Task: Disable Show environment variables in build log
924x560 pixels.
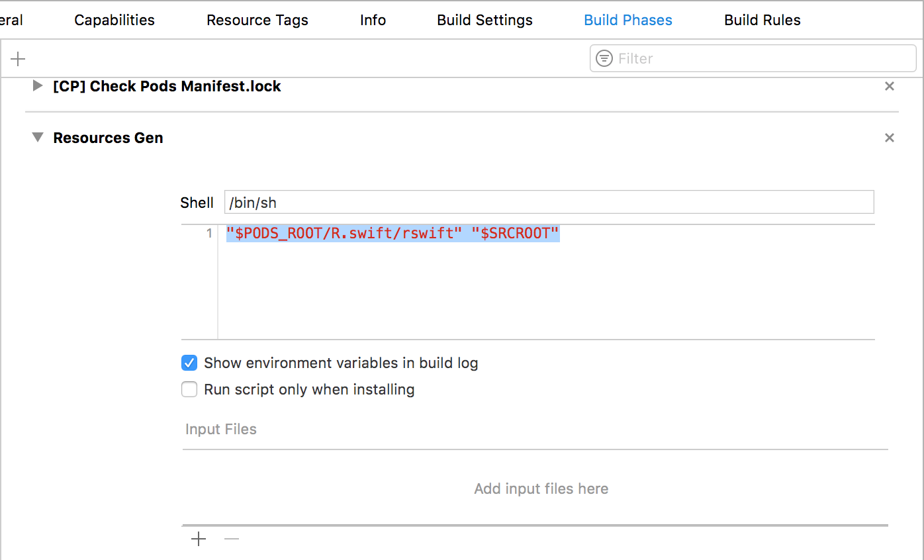Action: (190, 363)
